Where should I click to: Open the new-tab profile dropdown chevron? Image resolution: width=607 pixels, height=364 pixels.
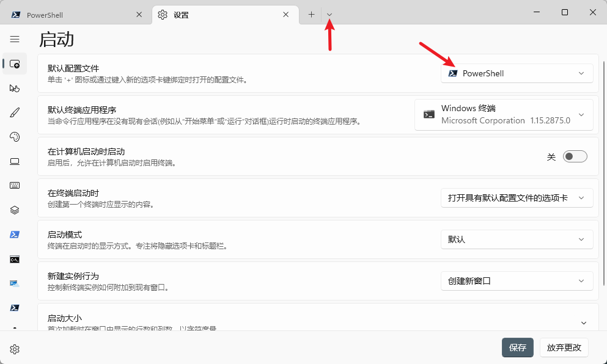click(x=329, y=15)
